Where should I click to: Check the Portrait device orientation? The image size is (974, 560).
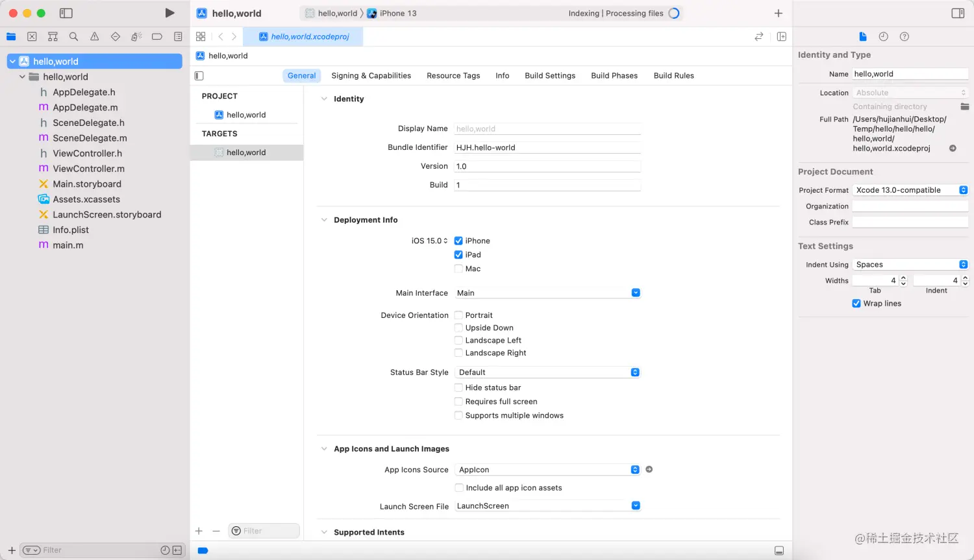(x=459, y=315)
